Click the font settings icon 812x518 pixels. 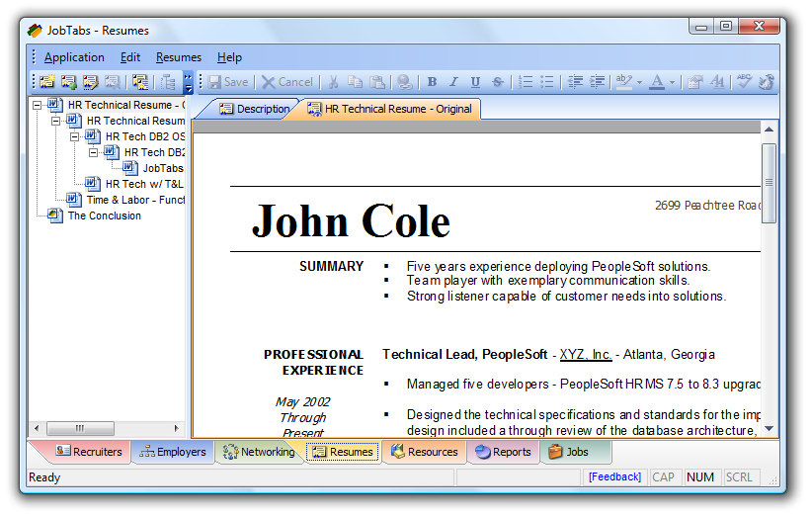point(717,82)
